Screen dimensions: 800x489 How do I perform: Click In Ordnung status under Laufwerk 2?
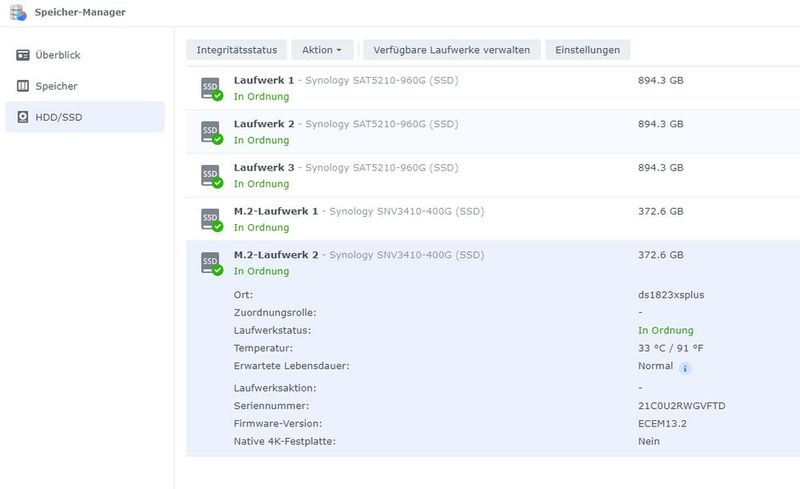261,140
